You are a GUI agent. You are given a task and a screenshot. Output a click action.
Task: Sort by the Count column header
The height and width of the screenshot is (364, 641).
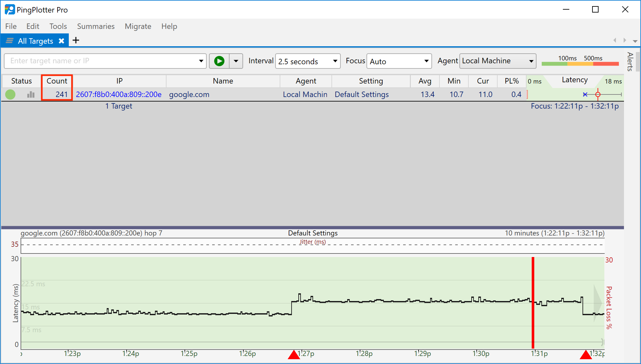tap(57, 81)
